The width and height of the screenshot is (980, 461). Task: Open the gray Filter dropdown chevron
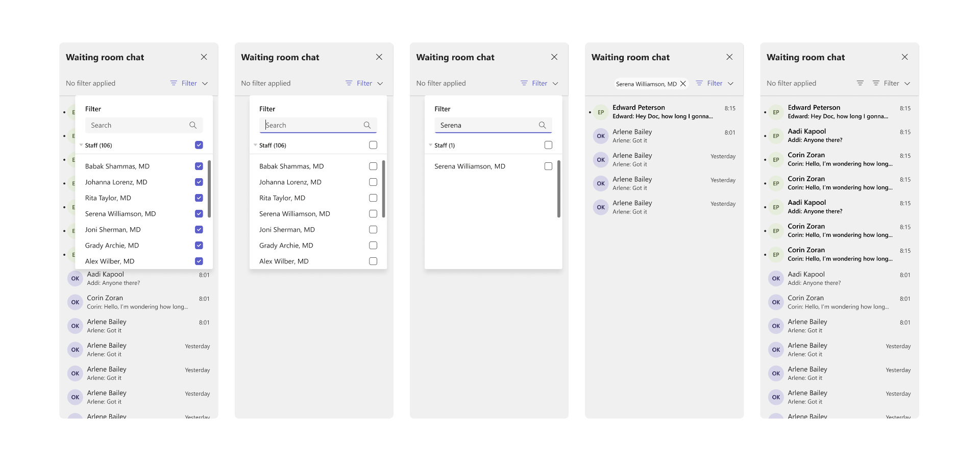[907, 83]
